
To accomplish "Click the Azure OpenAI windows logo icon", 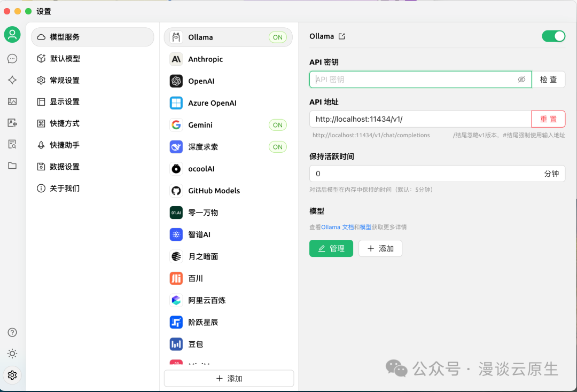I will 176,103.
